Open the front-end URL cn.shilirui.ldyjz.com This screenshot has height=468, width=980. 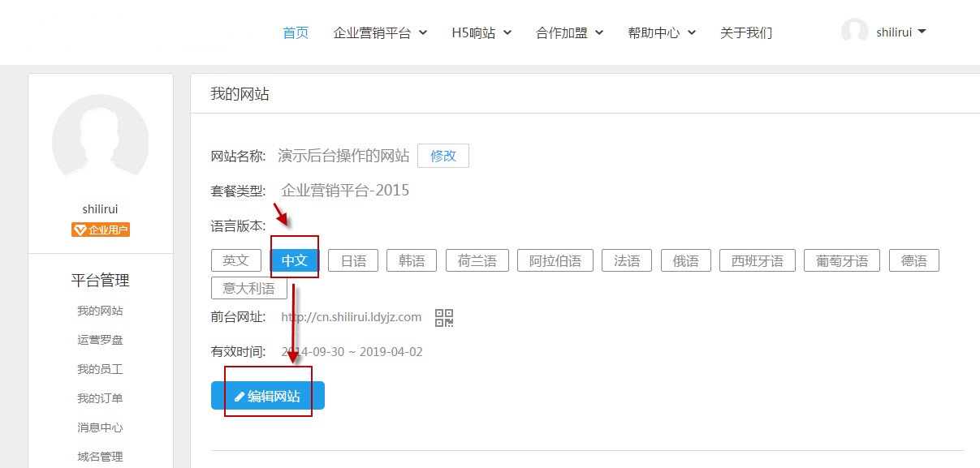click(351, 317)
